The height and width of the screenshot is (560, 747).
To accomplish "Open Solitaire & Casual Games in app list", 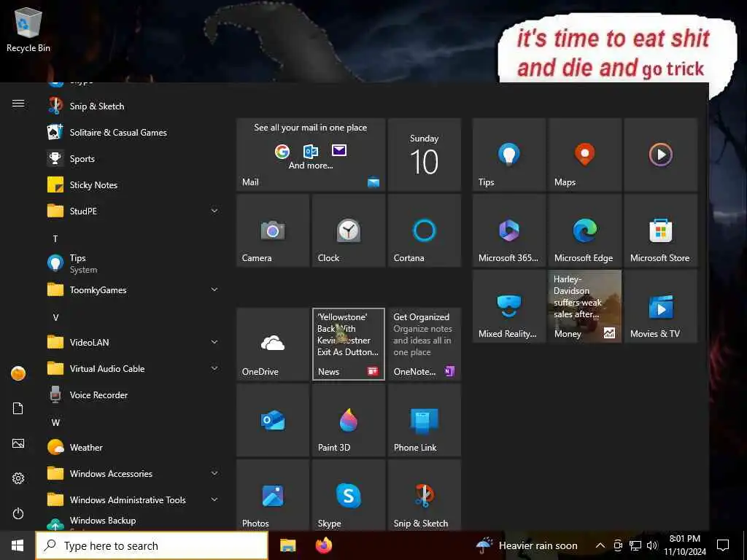I will point(133,133).
